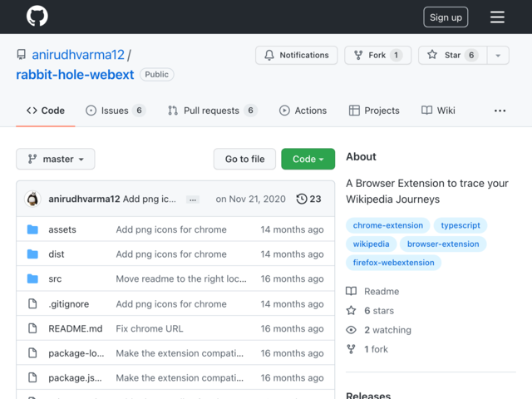Open the master branch dropdown
The height and width of the screenshot is (399, 532).
(56, 159)
